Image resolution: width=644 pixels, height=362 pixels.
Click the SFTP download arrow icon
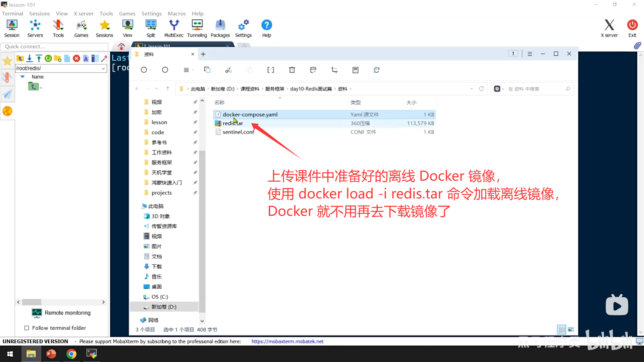[30, 58]
